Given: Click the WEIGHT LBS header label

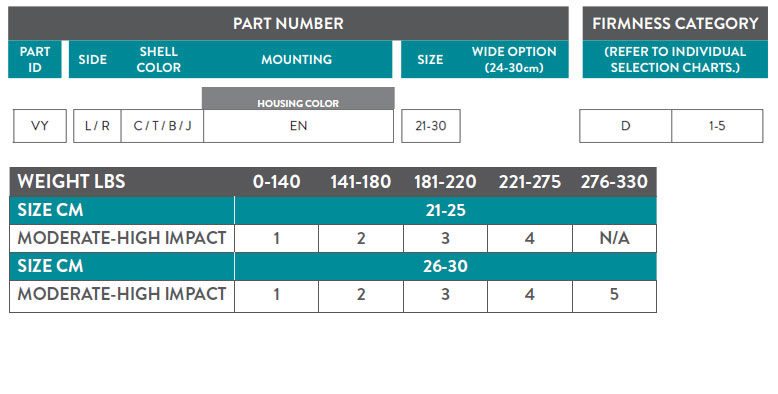Looking at the screenshot, I should [x=71, y=182].
